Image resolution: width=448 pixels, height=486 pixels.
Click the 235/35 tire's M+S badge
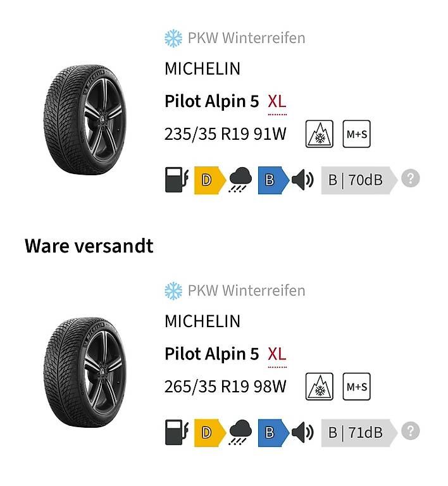click(x=356, y=134)
